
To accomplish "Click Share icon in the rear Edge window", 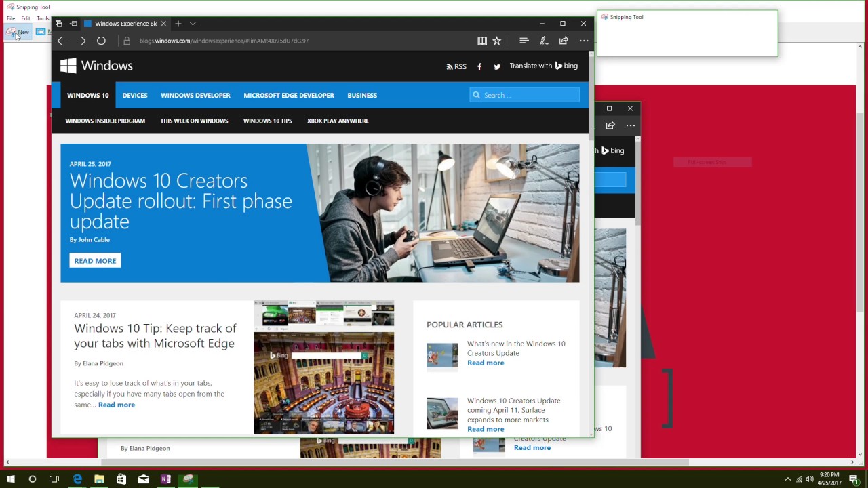I will pos(610,125).
